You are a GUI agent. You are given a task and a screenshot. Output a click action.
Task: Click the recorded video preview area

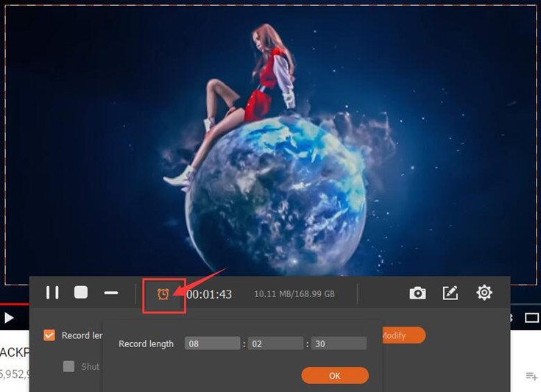click(271, 143)
